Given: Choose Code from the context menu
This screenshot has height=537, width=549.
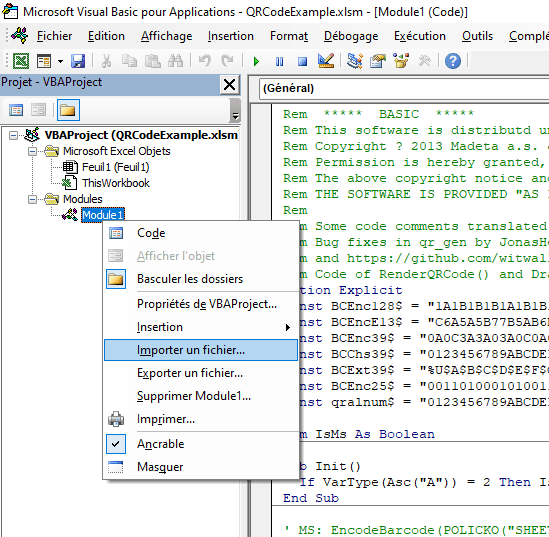Looking at the screenshot, I should 201,233.
